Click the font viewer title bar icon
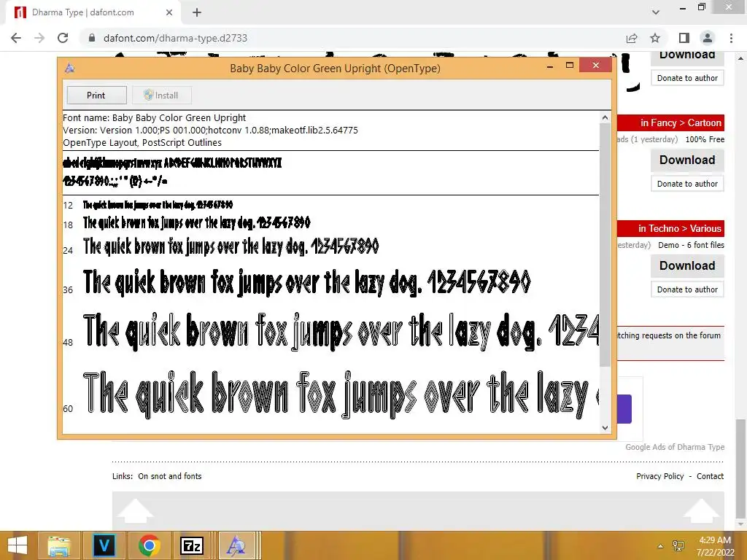 coord(69,68)
